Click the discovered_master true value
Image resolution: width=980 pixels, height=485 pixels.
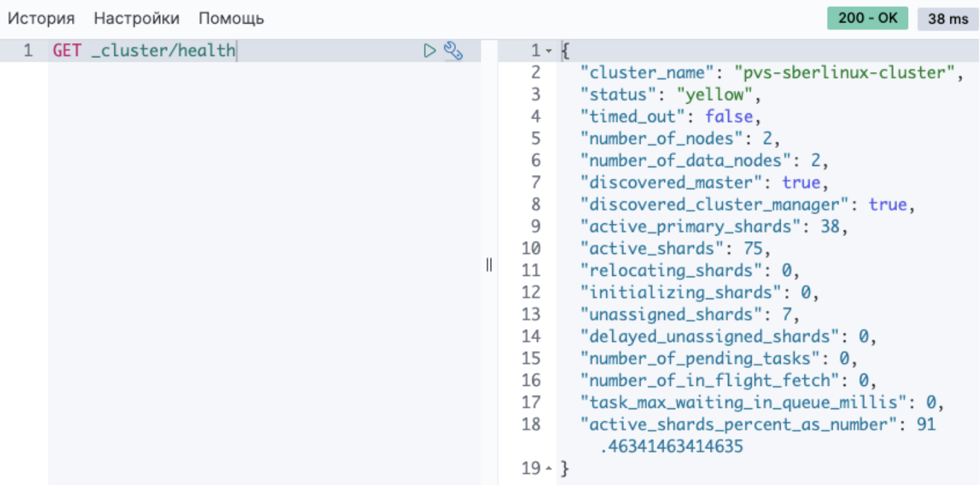pos(801,183)
